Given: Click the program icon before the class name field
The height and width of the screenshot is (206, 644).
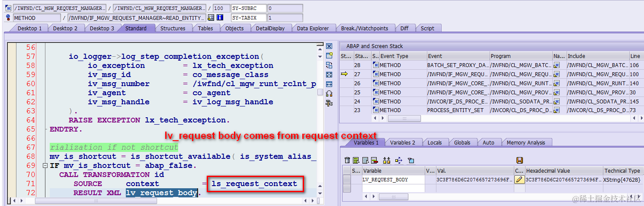Looking at the screenshot, I should click(8, 8).
